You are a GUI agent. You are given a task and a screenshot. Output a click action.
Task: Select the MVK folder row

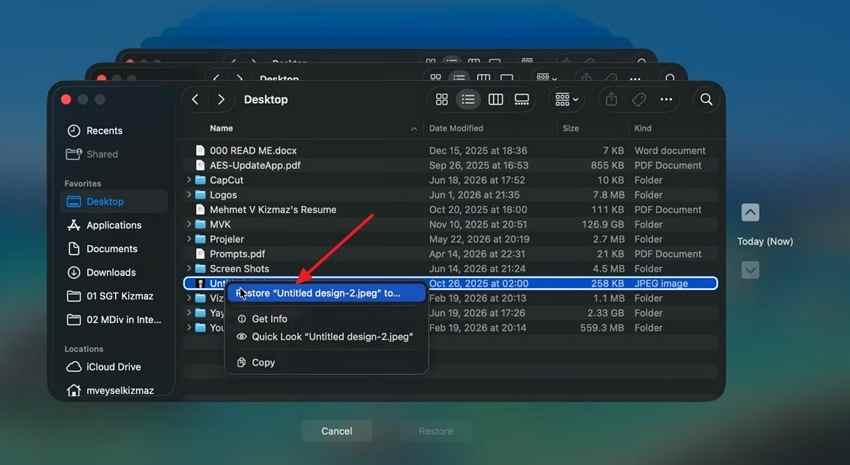tap(451, 224)
